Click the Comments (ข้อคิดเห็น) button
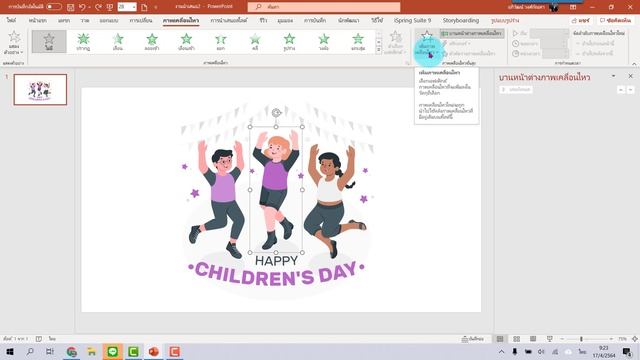640x360 pixels. pyautogui.click(x=615, y=20)
